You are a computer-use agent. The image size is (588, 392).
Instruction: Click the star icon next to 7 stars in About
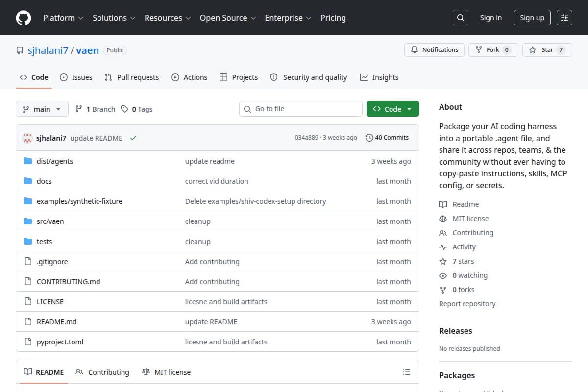[x=443, y=261]
